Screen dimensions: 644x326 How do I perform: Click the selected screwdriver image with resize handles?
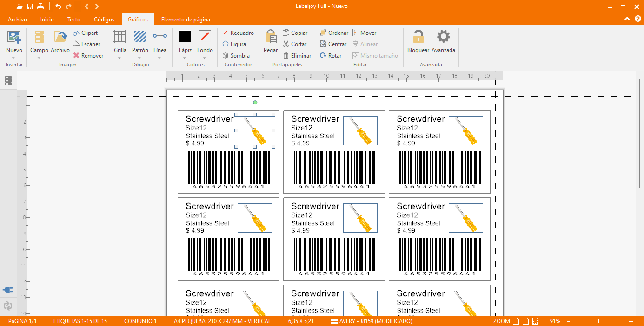coord(255,130)
